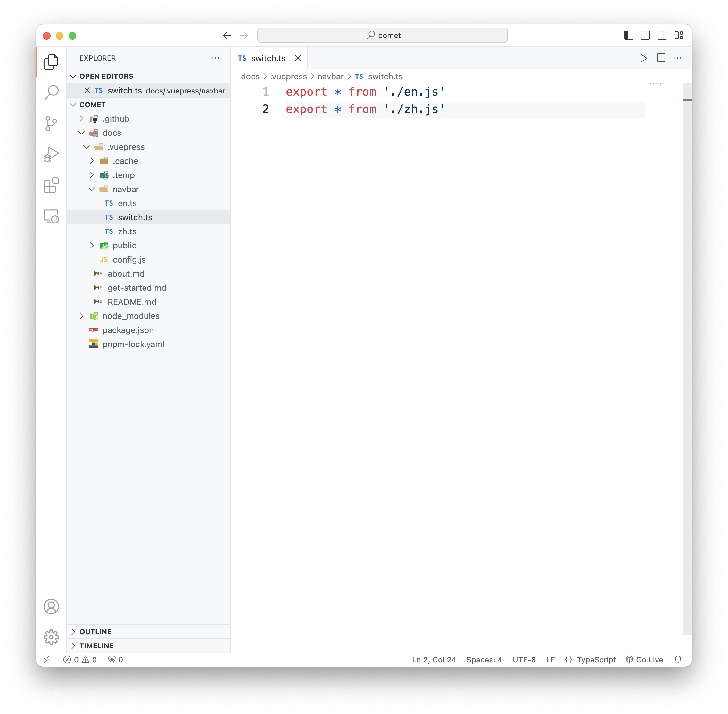Expand the OUTLINE section
The width and height of the screenshot is (728, 714).
point(95,631)
